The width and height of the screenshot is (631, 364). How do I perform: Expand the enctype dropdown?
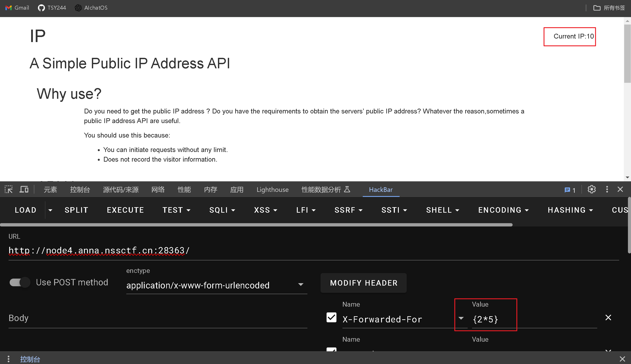pos(301,284)
